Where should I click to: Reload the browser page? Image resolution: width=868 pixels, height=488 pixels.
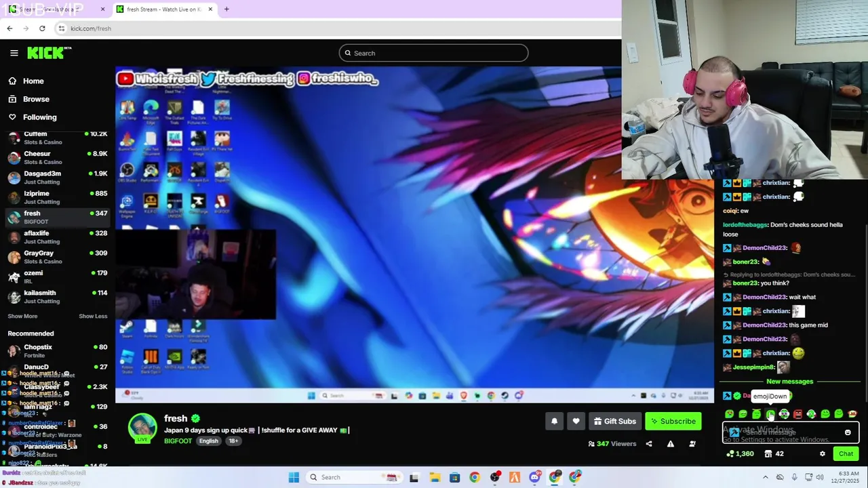42,28
